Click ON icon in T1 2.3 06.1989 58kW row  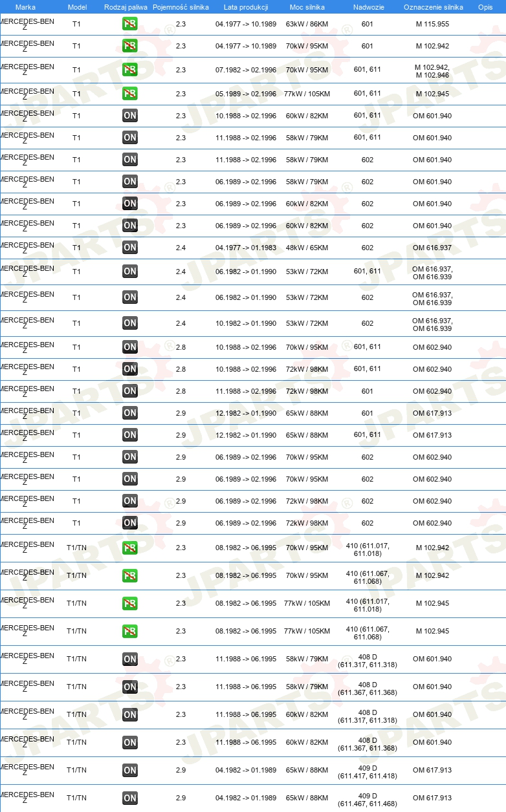click(129, 182)
